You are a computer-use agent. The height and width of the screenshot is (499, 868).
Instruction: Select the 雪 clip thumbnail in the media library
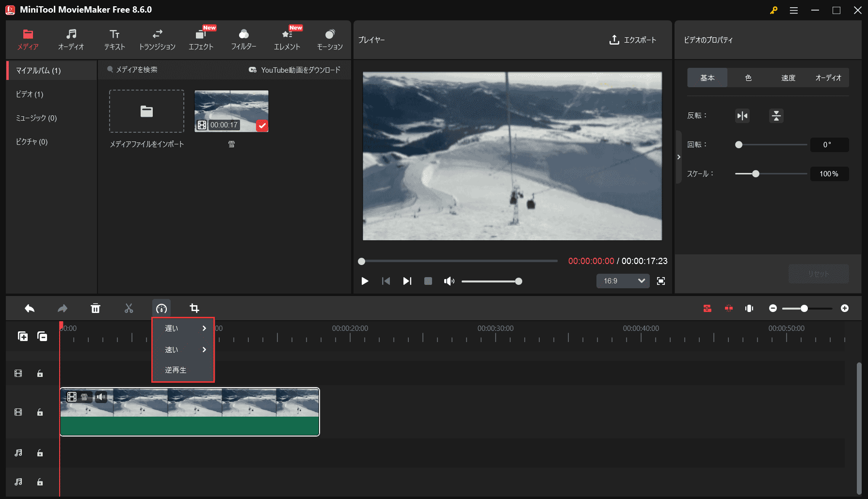(231, 110)
